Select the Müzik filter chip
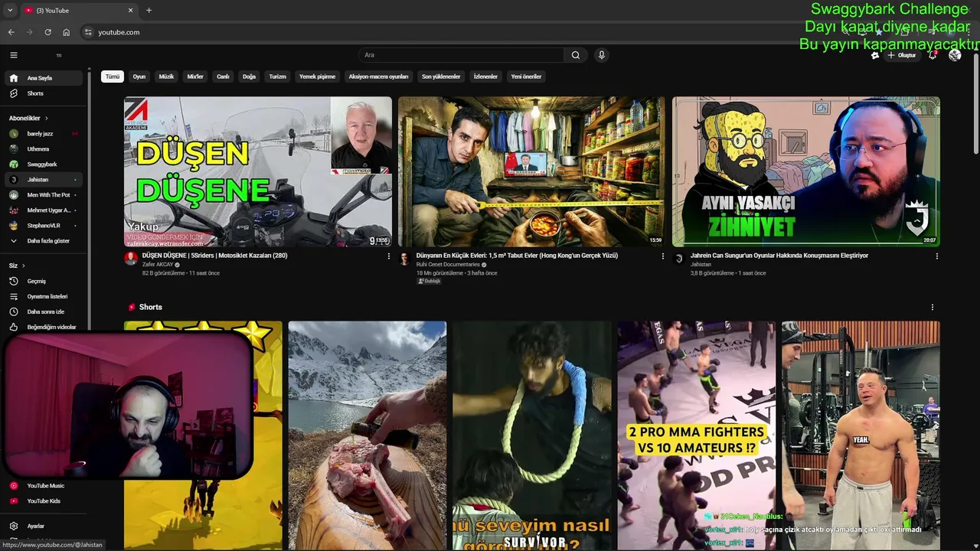 [x=166, y=77]
